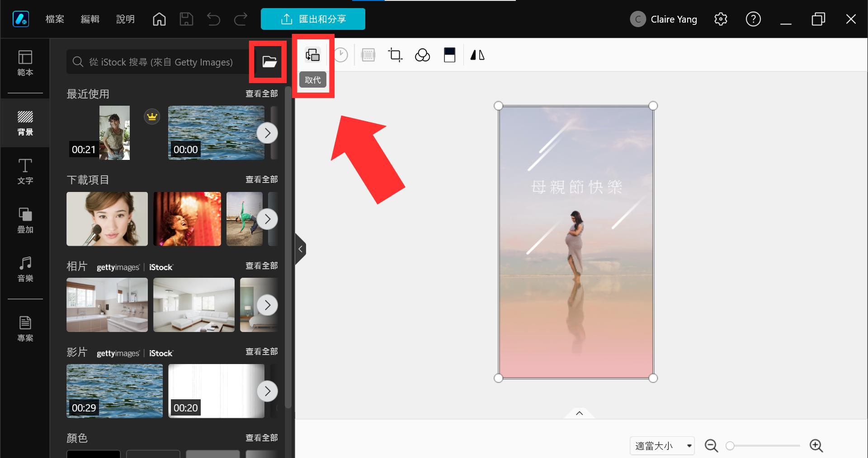This screenshot has width=868, height=458.
Task: Open the 說明 help menu
Action: pyautogui.click(x=125, y=19)
